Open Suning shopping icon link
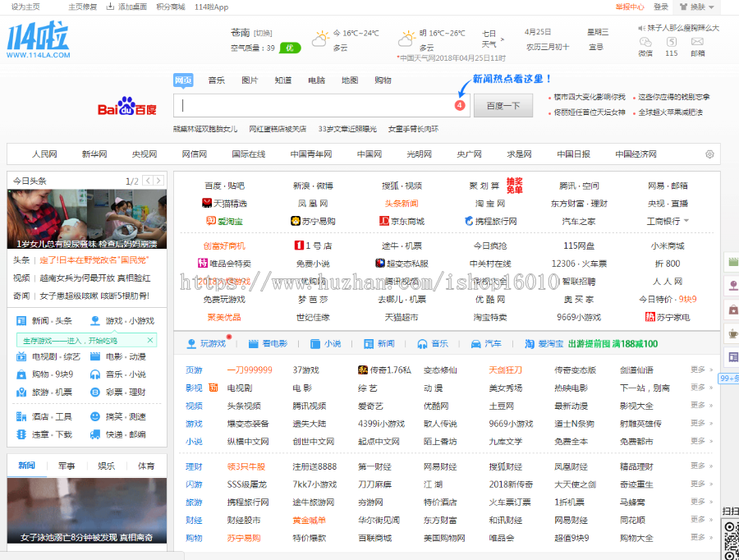 [x=296, y=221]
